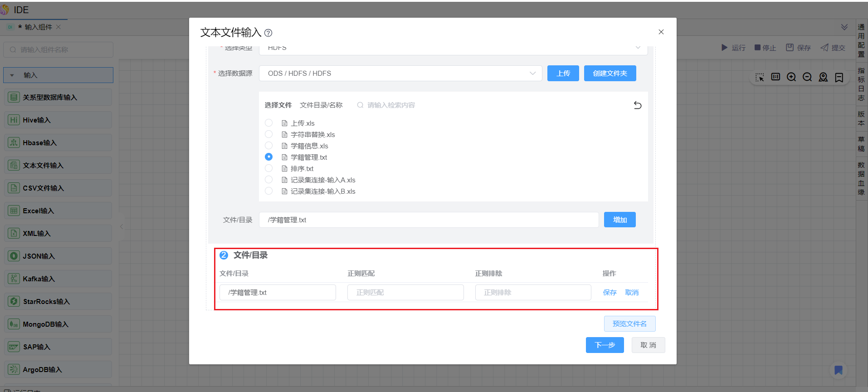The width and height of the screenshot is (868, 392).
Task: Click the XML输入 component icon
Action: [14, 233]
